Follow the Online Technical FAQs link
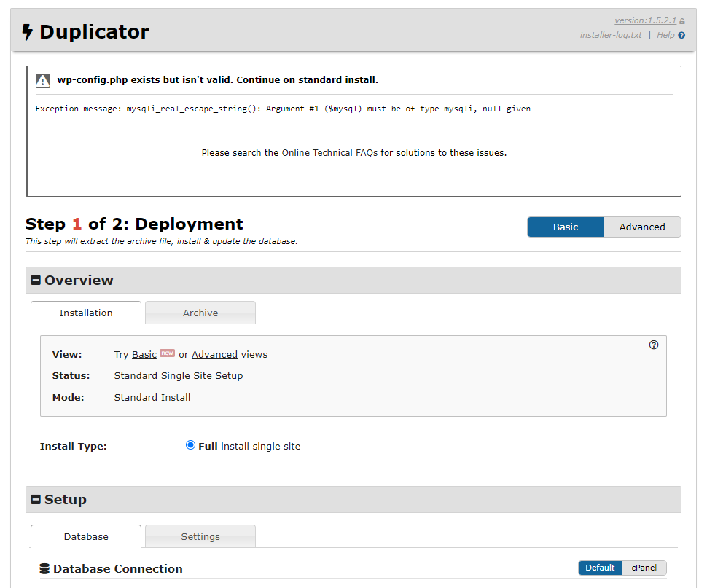Viewport: 707px width, 588px height. click(329, 153)
